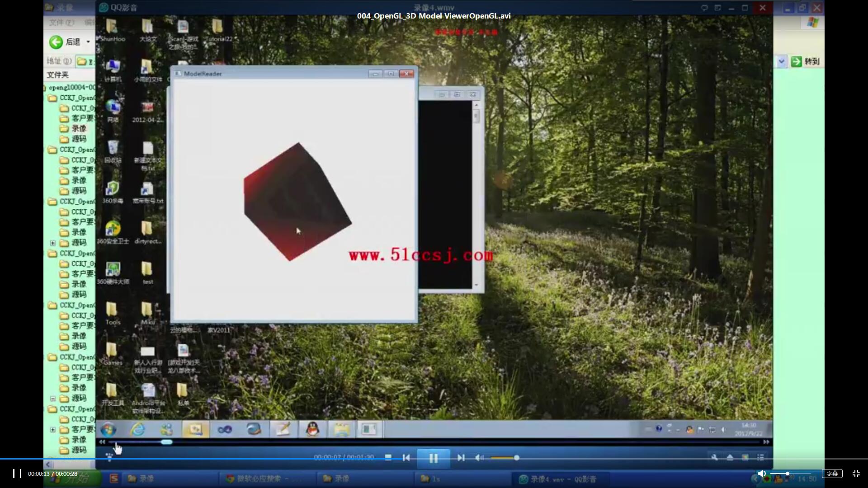Viewport: 868px width, 488px height.
Task: Exit fullscreen with the shrink icon
Action: [856, 474]
